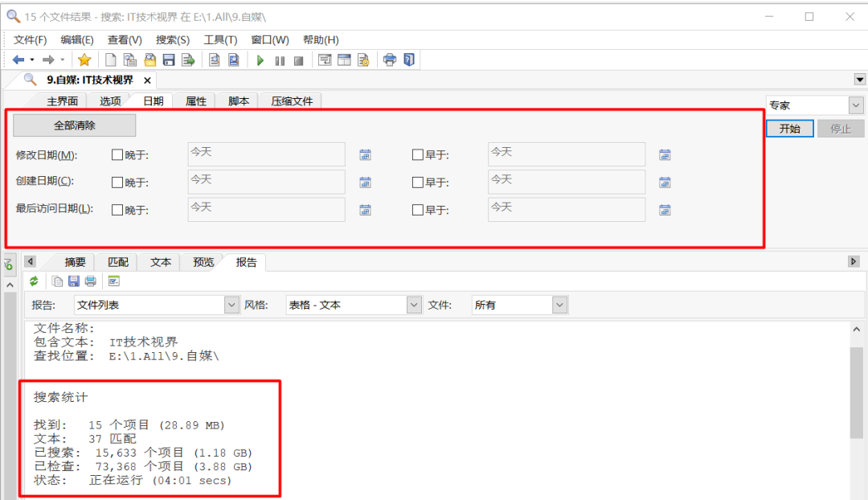Enable 最后访问日期 早于 checkbox
Screen dimensions: 868x500
417,210
